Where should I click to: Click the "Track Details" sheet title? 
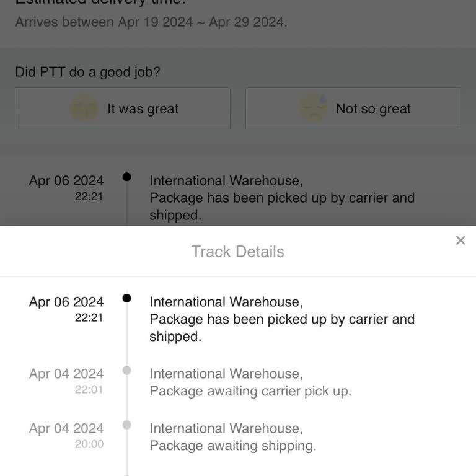pos(238,252)
